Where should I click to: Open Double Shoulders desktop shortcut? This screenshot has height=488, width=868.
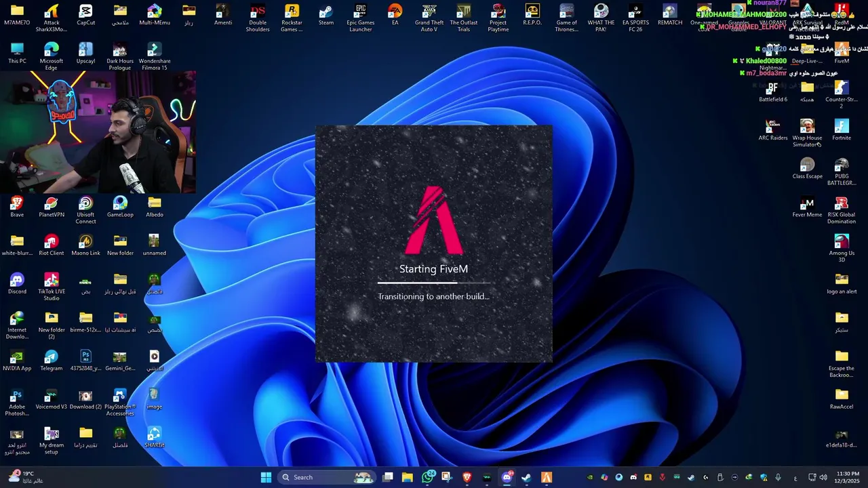[258, 18]
